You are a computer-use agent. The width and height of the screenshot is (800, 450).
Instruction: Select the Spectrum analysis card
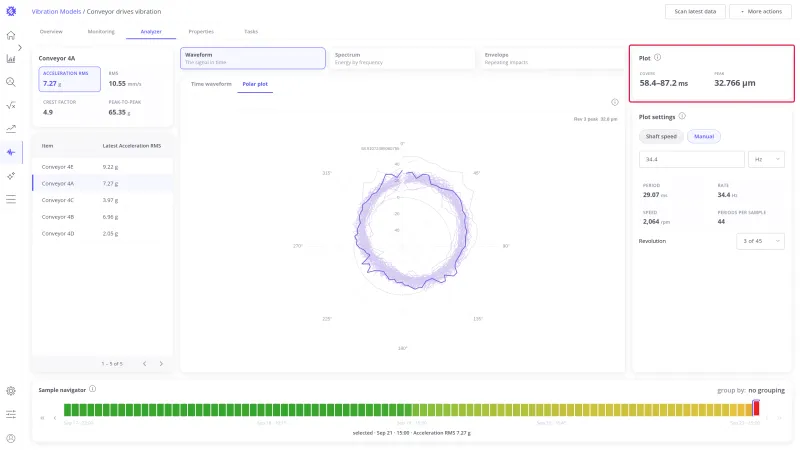(402, 58)
